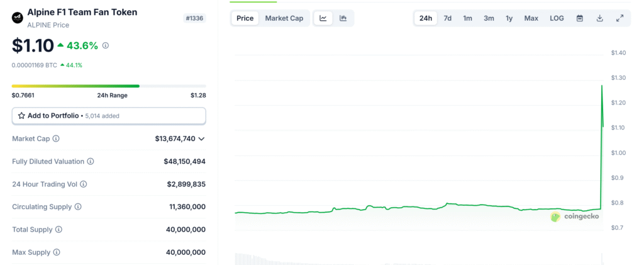Switch the chart to Market Cap

click(284, 18)
